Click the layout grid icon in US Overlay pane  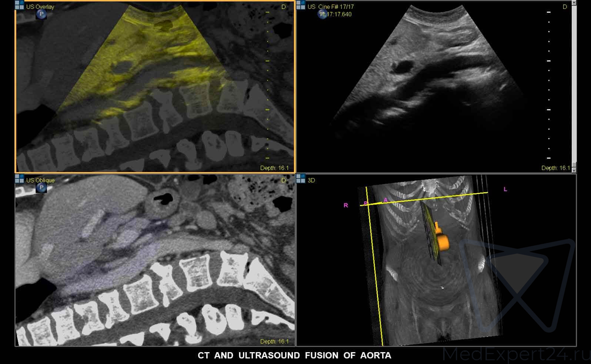pos(19,6)
